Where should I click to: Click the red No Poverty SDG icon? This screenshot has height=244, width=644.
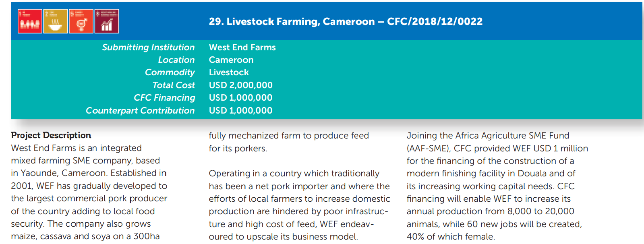tap(30, 21)
